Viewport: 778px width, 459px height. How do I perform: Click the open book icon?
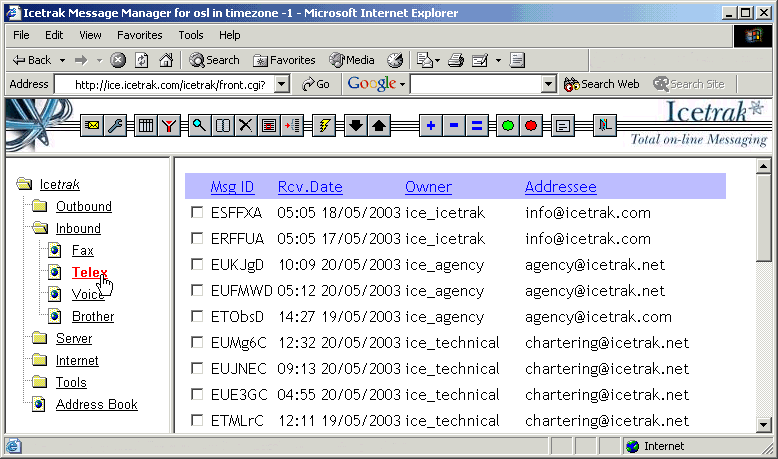(x=223, y=126)
